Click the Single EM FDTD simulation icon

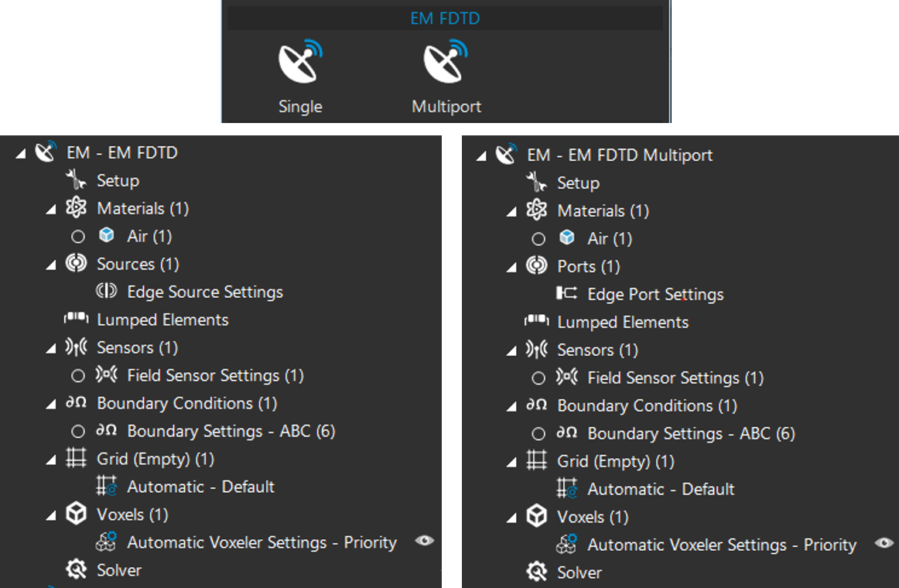click(x=300, y=63)
